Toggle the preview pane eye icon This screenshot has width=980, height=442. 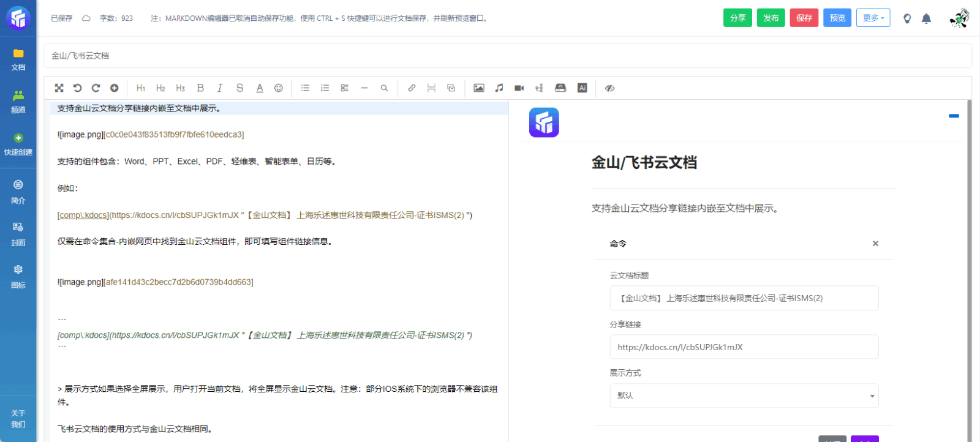(609, 88)
